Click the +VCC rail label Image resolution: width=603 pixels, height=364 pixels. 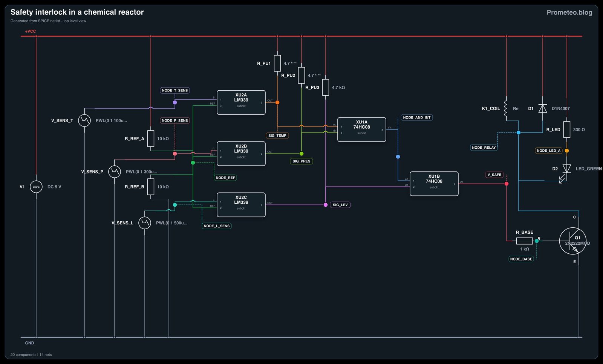point(31,31)
